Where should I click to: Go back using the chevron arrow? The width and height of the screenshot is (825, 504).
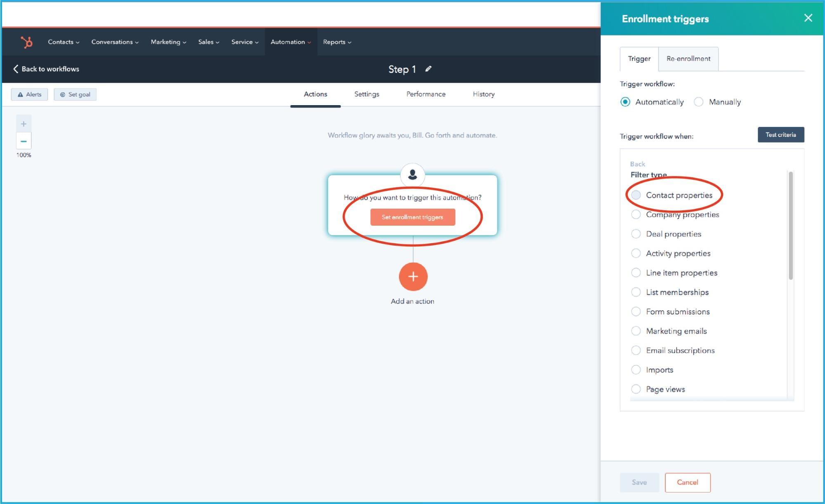pos(16,69)
